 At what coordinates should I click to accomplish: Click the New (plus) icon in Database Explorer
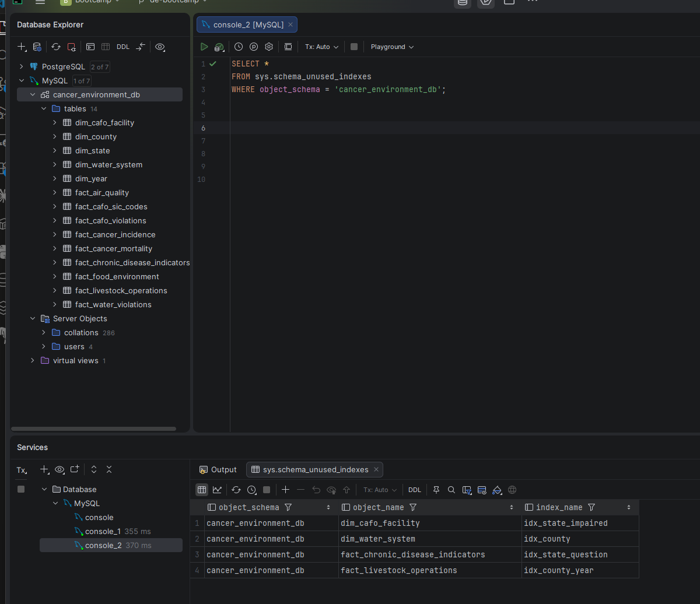[22, 47]
